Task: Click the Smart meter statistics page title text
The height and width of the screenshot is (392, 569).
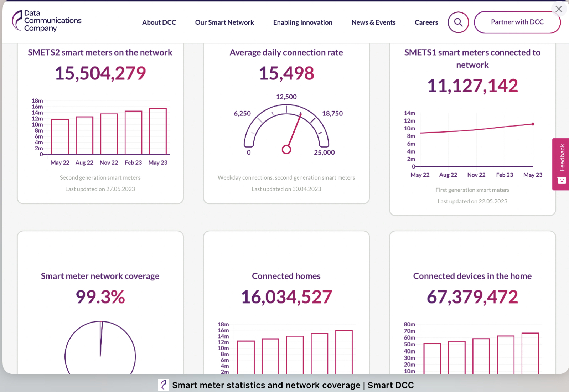Action: pyautogui.click(x=293, y=385)
